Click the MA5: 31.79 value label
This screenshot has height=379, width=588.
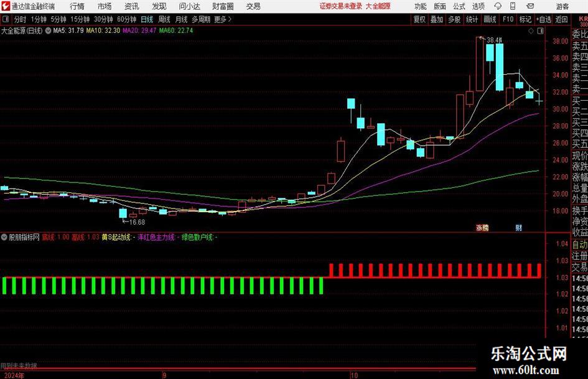(68, 30)
